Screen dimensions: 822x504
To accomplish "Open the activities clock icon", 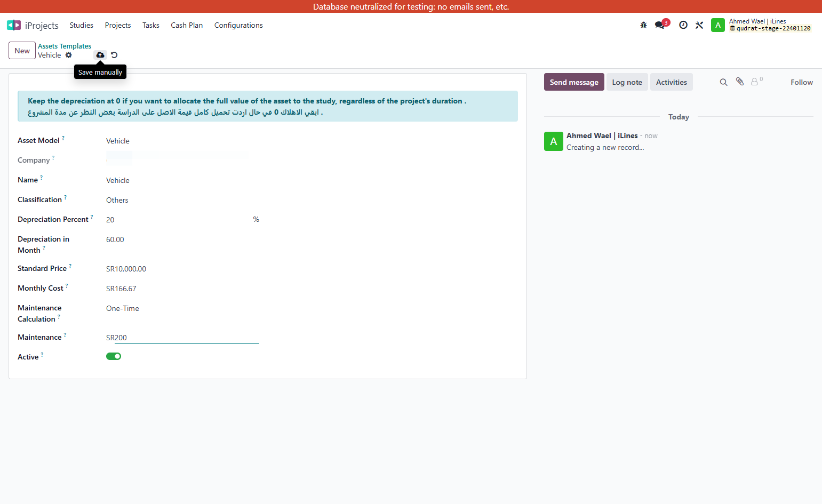I will coord(683,25).
